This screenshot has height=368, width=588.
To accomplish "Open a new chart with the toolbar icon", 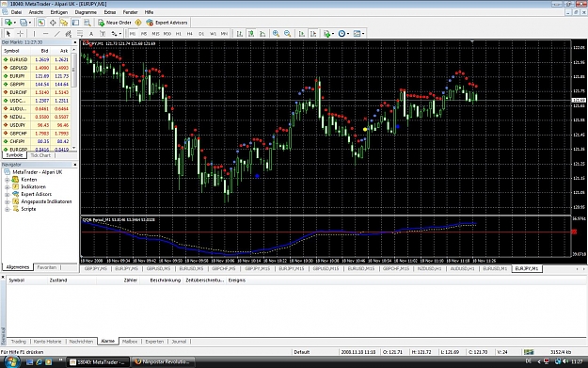I will point(8,23).
